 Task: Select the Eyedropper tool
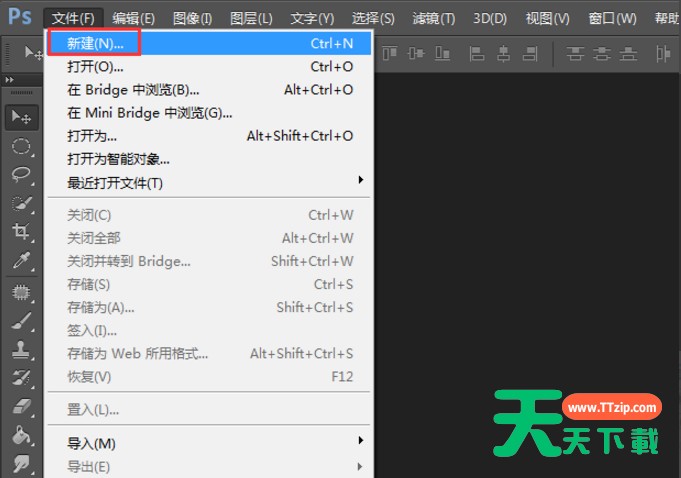coord(21,261)
